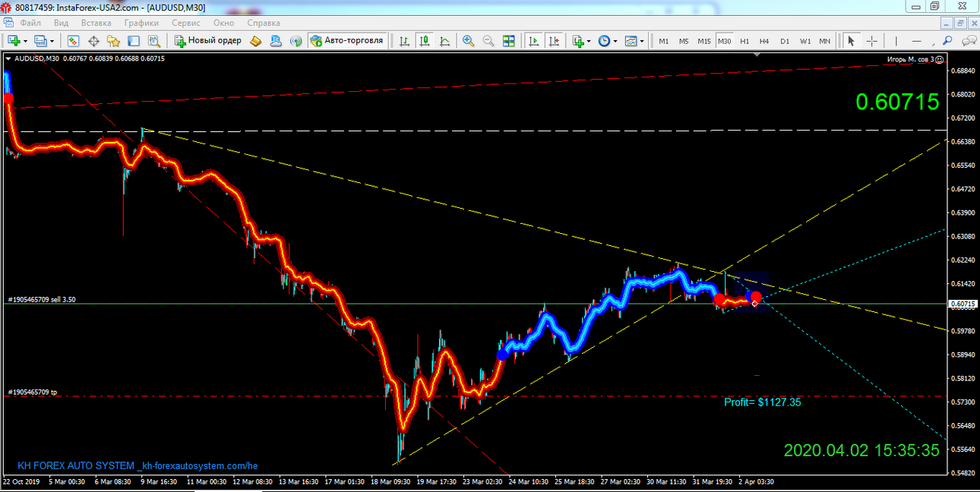
Task: Toggle the Авто-торговля button
Action: click(x=346, y=40)
